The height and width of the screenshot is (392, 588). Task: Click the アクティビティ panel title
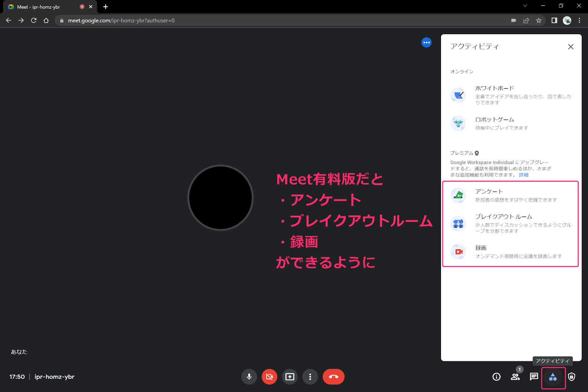pos(474,47)
